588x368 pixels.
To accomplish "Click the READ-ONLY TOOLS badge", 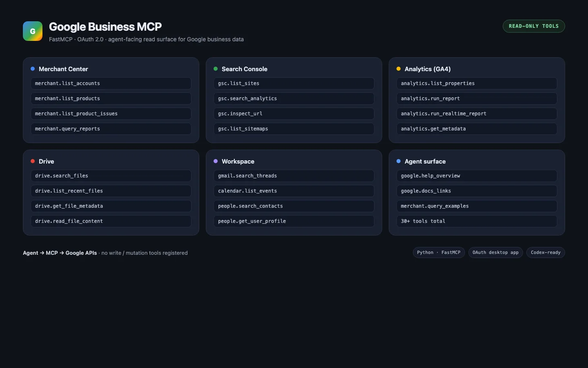I will click(x=534, y=26).
